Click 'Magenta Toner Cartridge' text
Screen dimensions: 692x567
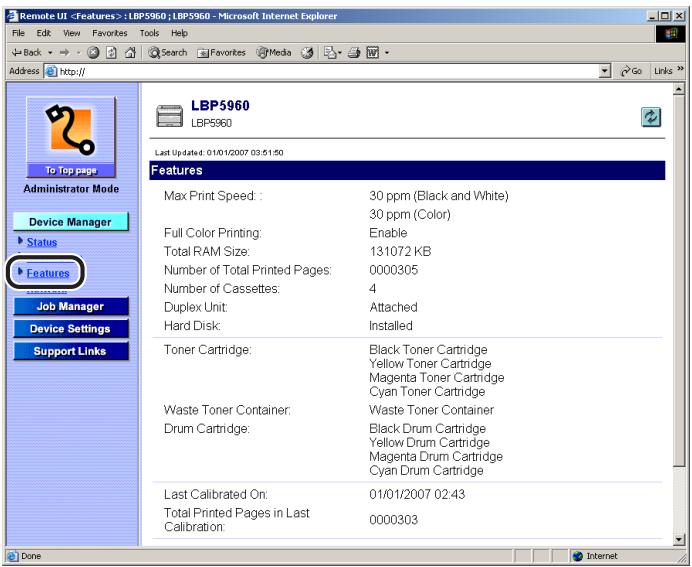pos(437,378)
